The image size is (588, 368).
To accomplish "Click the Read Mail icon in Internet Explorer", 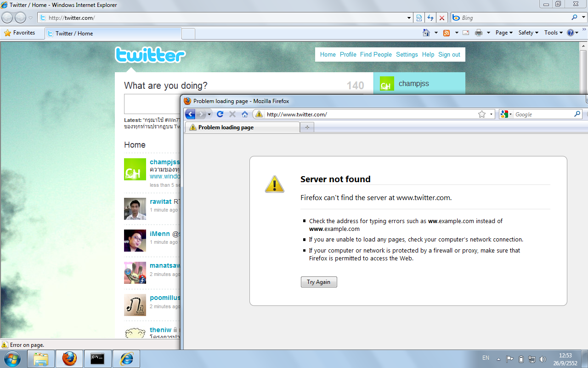I will click(466, 33).
